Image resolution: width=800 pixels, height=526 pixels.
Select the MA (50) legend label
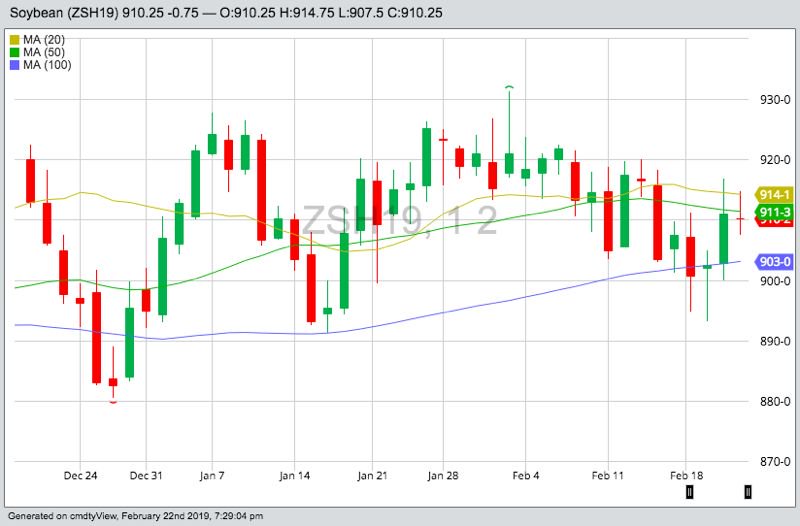(44, 53)
